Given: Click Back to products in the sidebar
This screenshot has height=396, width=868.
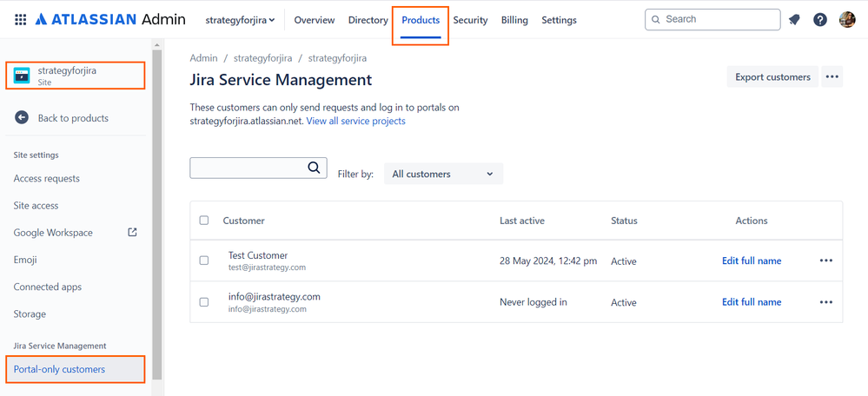Looking at the screenshot, I should tap(73, 118).
